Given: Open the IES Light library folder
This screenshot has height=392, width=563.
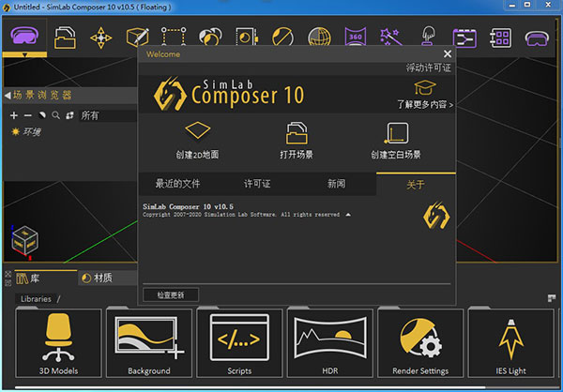Looking at the screenshot, I should (x=511, y=343).
